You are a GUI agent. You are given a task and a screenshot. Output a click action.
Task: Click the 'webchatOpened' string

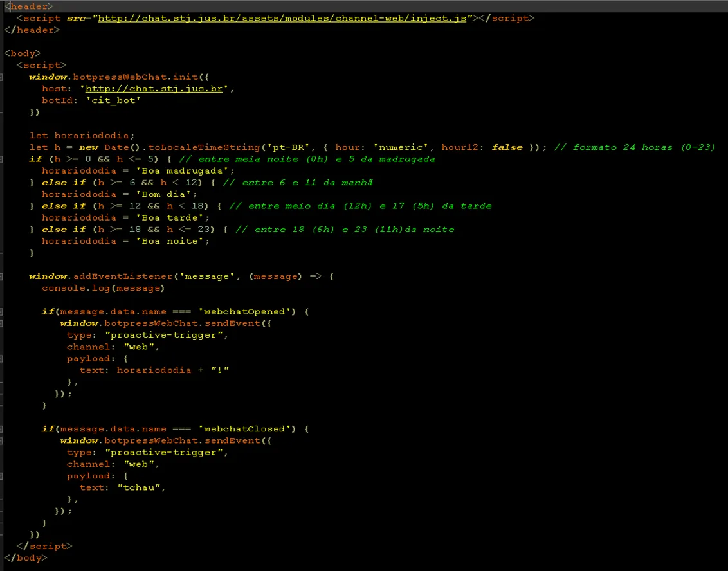(x=248, y=312)
